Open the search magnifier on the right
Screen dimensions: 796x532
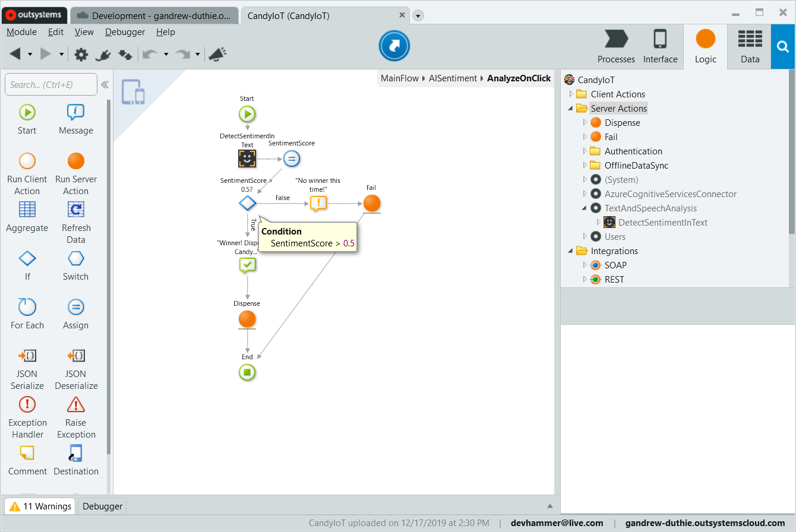[x=783, y=47]
